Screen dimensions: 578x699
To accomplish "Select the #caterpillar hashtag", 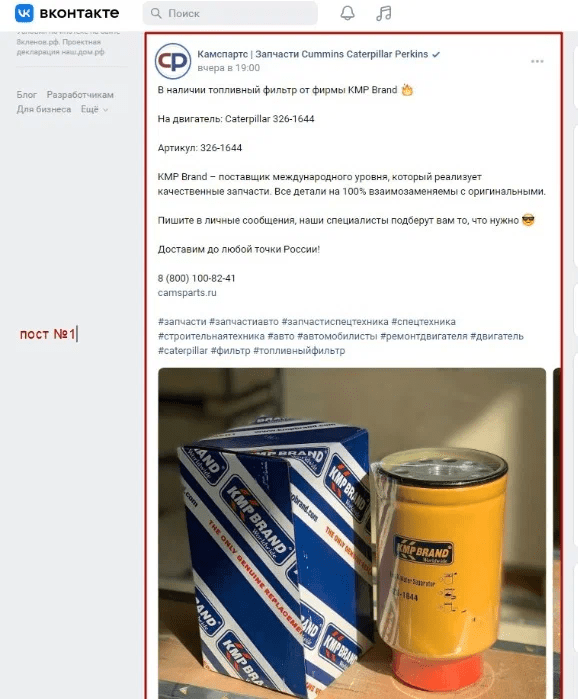I will 183,350.
